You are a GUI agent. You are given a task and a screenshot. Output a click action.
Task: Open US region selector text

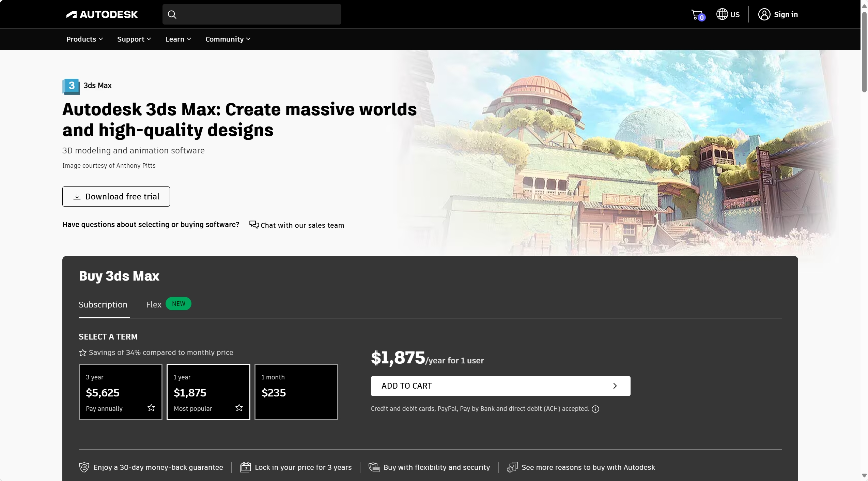(x=735, y=14)
